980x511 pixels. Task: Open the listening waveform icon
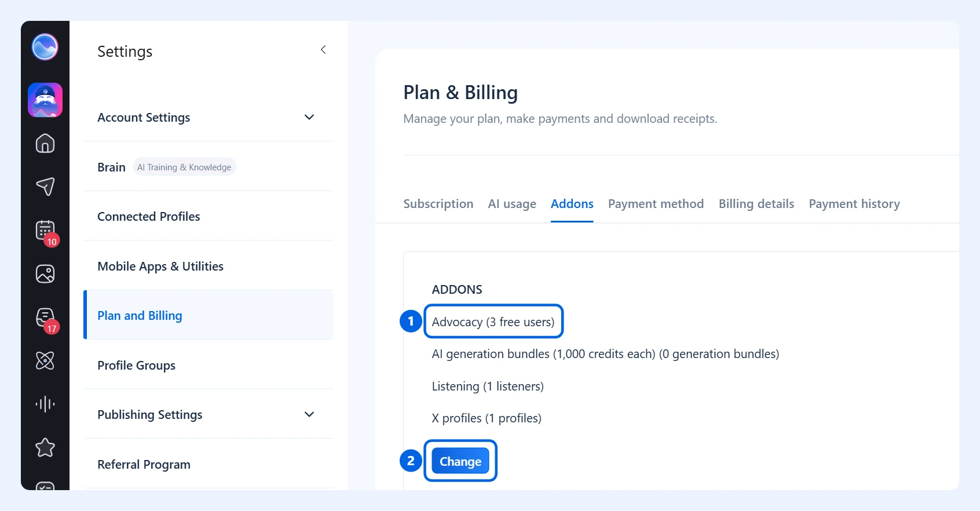coord(45,404)
